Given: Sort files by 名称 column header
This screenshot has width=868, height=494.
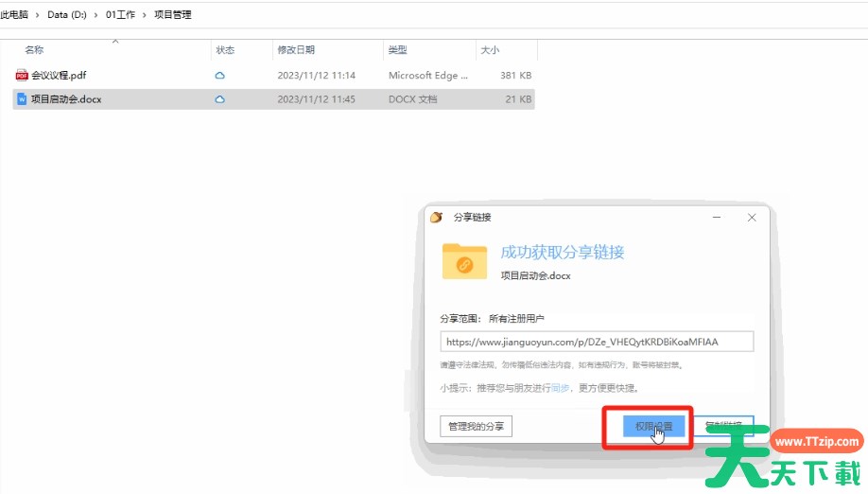Looking at the screenshot, I should pyautogui.click(x=34, y=50).
